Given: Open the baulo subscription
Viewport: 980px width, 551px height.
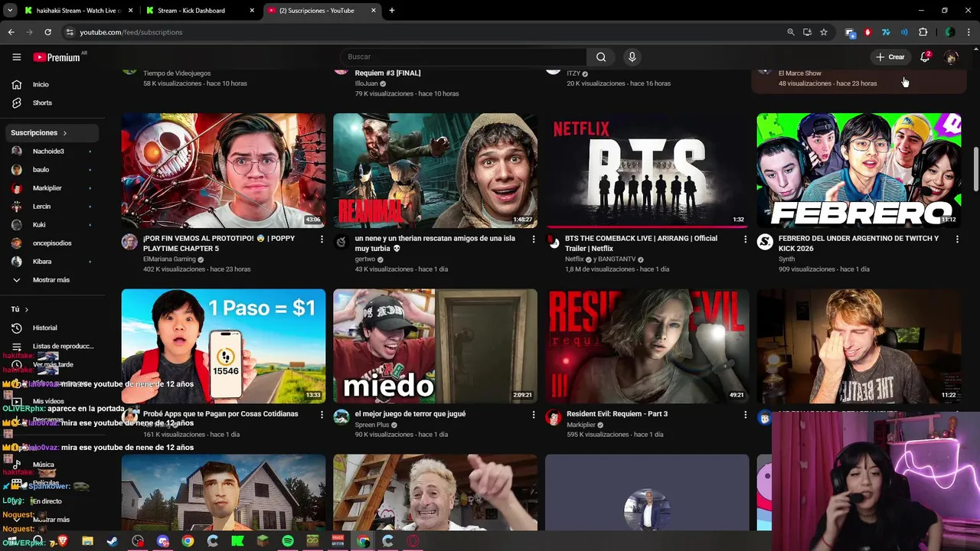Looking at the screenshot, I should (52, 170).
